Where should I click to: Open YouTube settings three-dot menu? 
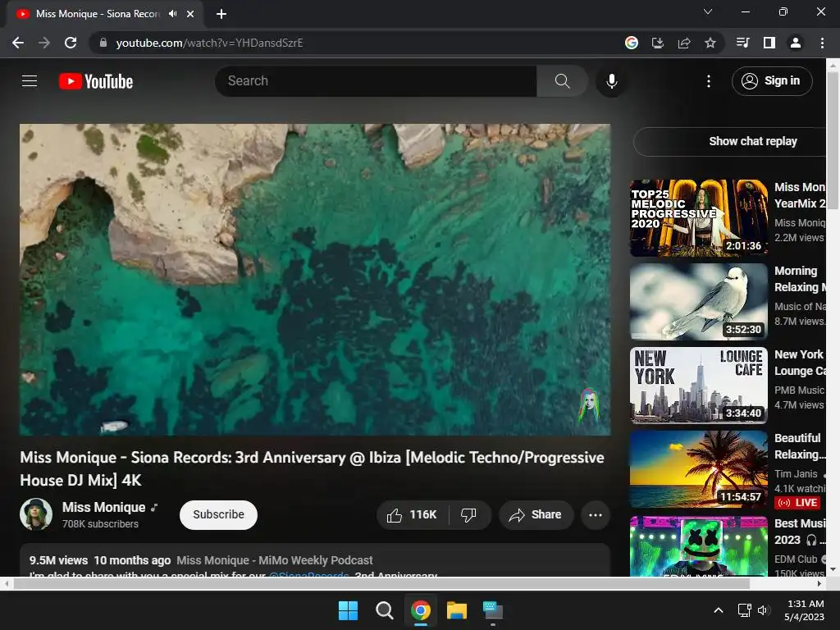tap(708, 81)
